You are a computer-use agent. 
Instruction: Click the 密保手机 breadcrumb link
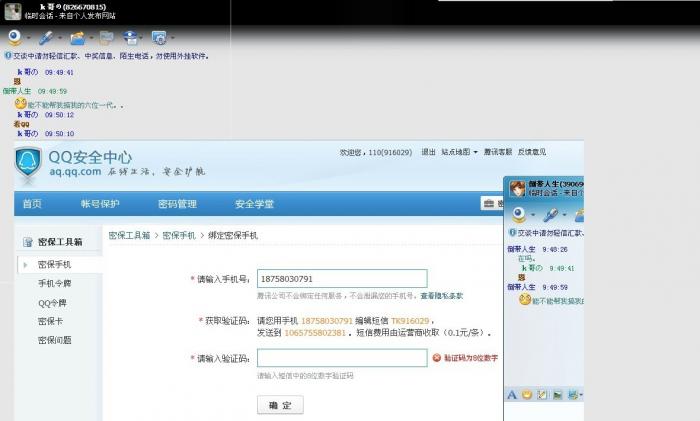pyautogui.click(x=179, y=235)
